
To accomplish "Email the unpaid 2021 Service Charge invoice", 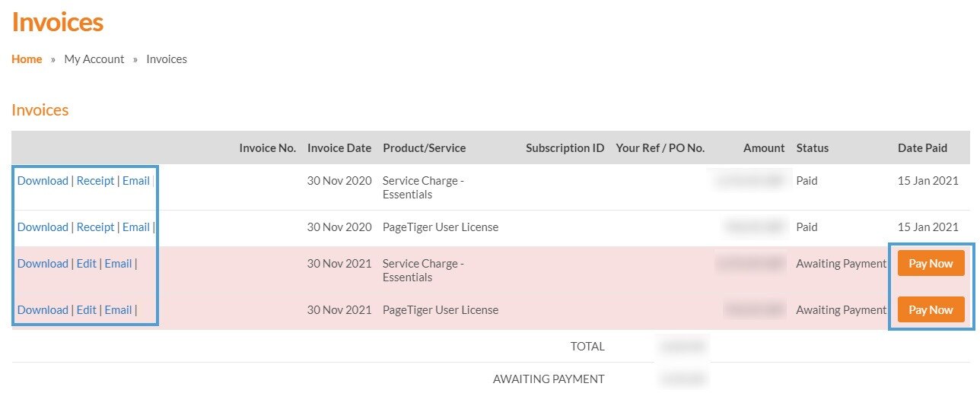I will (118, 264).
